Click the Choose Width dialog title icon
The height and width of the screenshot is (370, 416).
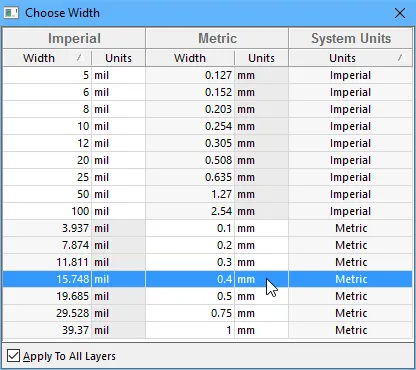pyautogui.click(x=11, y=13)
